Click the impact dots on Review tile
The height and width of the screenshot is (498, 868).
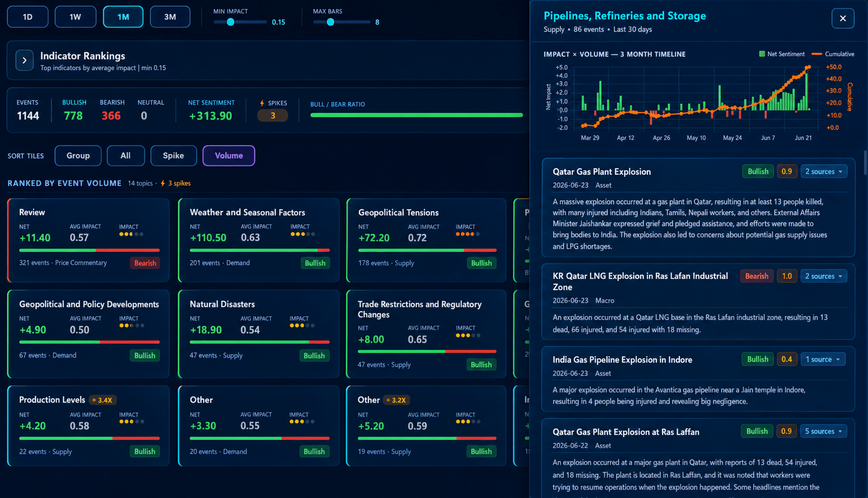click(x=131, y=234)
